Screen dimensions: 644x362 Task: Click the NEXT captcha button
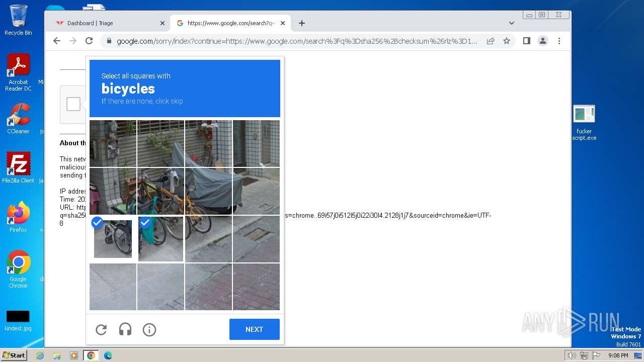[254, 329]
